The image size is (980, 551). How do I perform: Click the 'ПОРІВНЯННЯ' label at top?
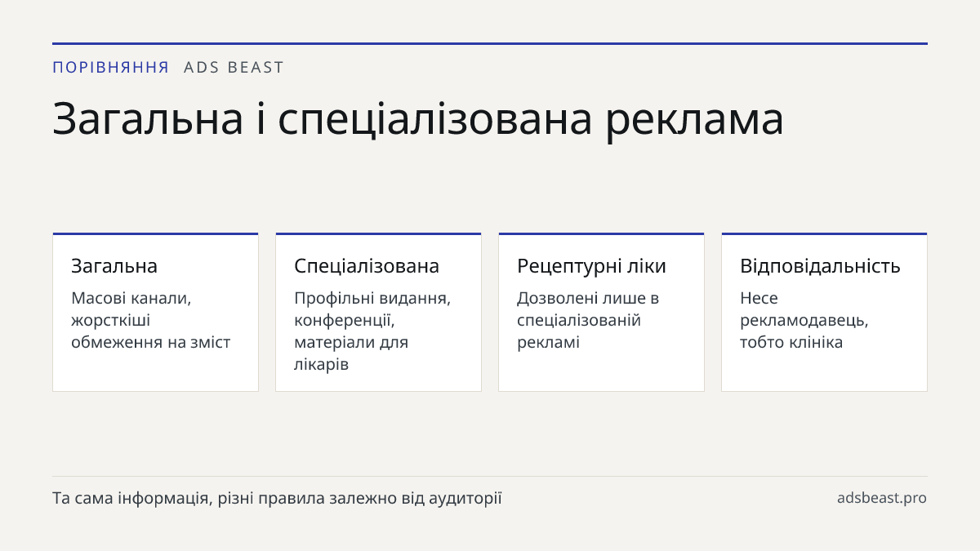110,68
